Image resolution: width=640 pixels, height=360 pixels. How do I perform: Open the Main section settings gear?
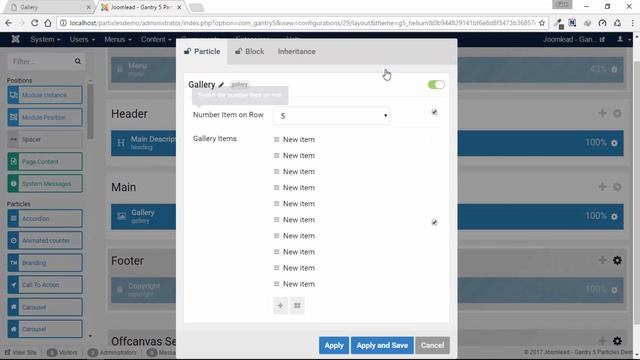(x=617, y=187)
